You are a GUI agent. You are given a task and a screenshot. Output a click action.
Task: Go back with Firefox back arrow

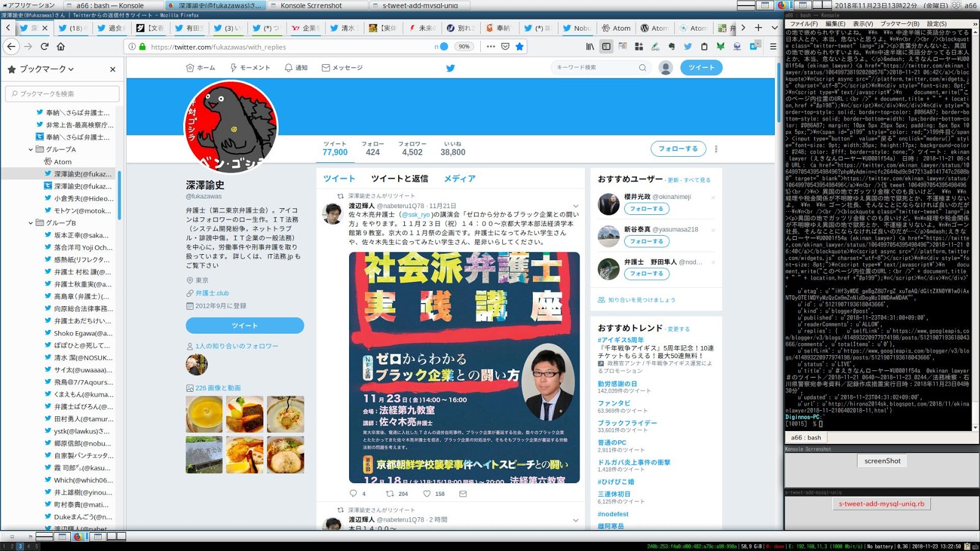(x=11, y=47)
